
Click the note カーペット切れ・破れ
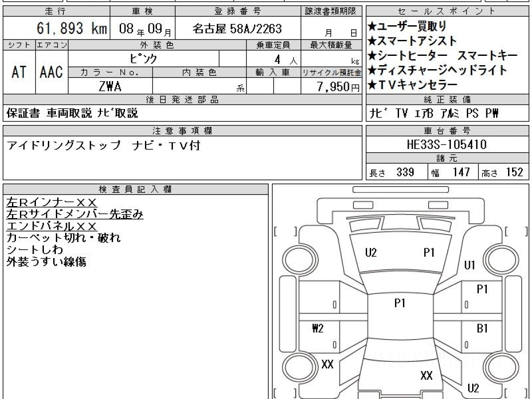pyautogui.click(x=63, y=238)
